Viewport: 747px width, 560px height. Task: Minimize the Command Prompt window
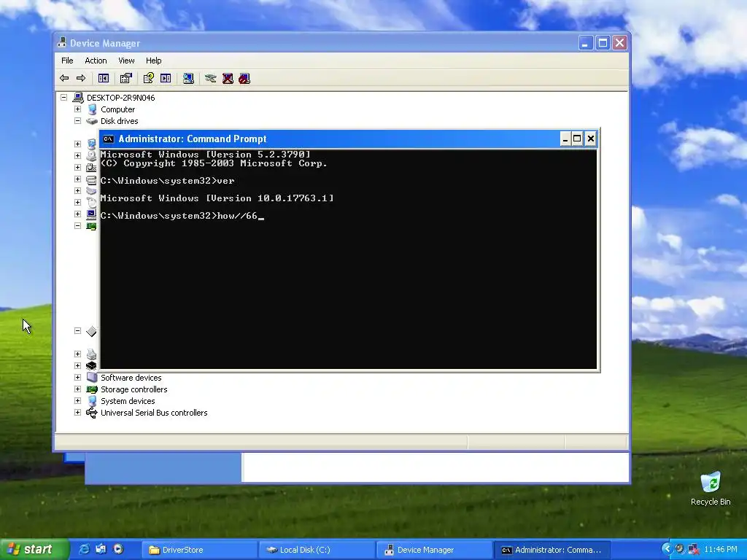pos(565,139)
